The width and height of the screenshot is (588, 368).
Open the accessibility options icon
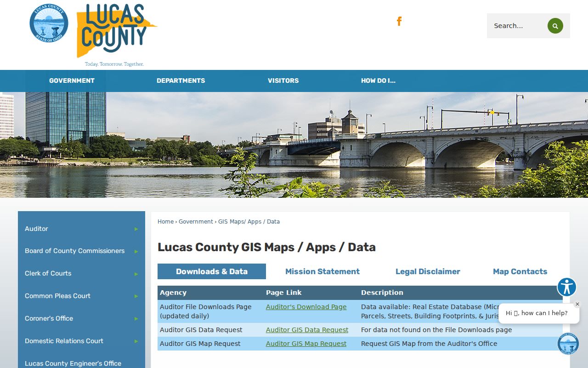(567, 287)
